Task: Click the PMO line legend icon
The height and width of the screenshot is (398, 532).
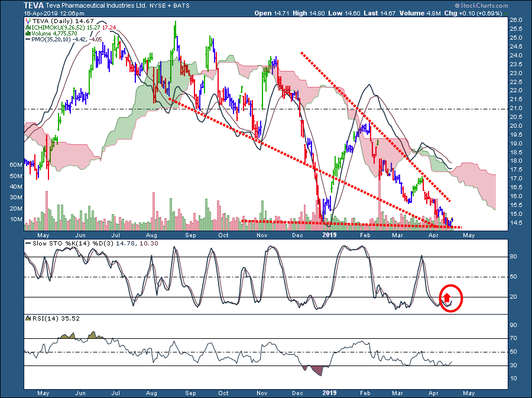Action: click(x=27, y=40)
